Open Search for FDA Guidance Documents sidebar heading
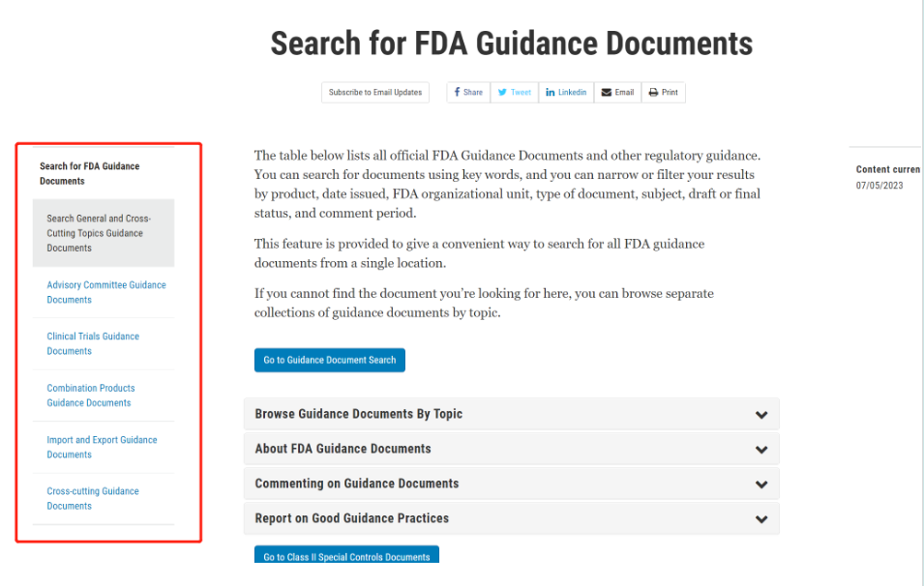This screenshot has width=924, height=586. [x=89, y=173]
